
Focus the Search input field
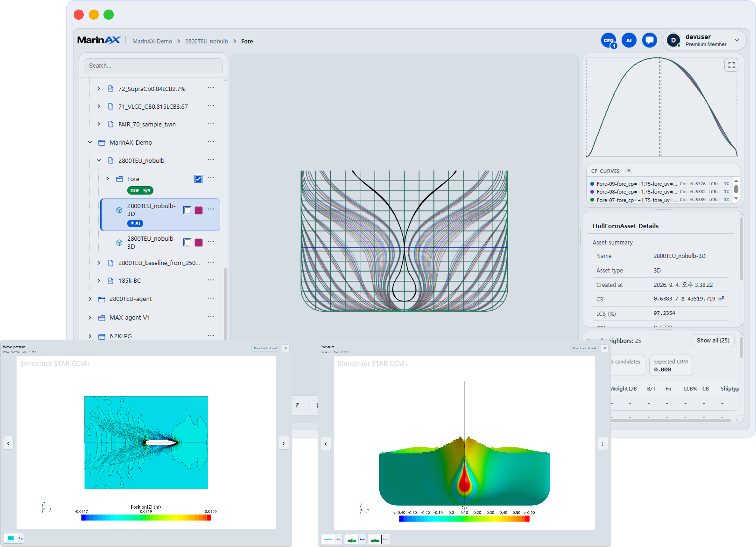153,66
